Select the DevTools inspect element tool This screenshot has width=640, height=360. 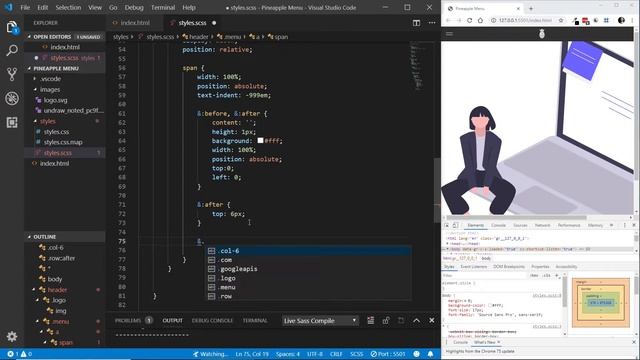[x=447, y=225]
